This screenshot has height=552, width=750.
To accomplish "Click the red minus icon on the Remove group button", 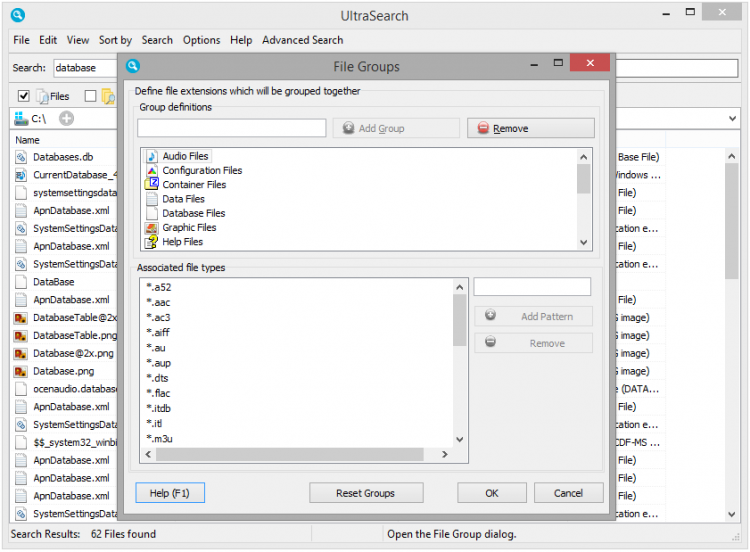I will [x=483, y=128].
